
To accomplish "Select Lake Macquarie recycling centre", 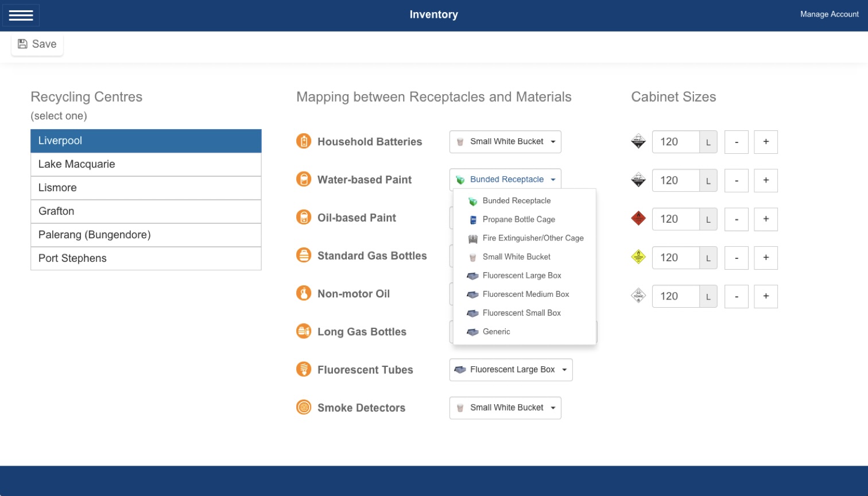I will 146,164.
